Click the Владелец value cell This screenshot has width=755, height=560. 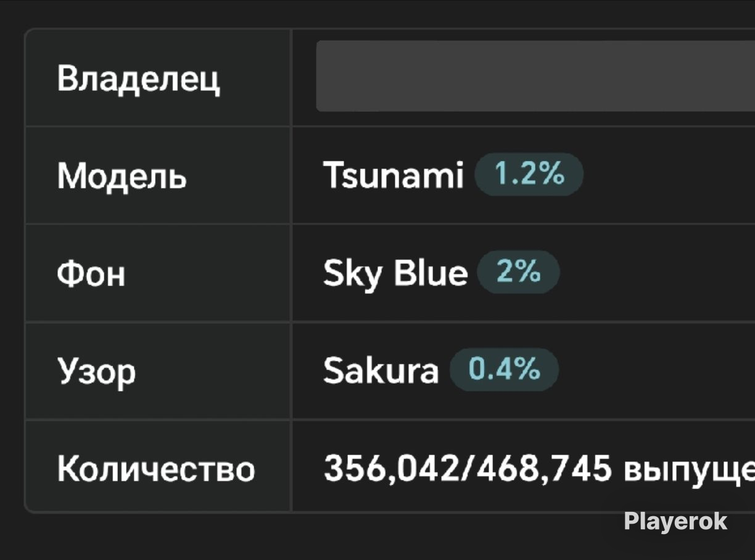(523, 77)
